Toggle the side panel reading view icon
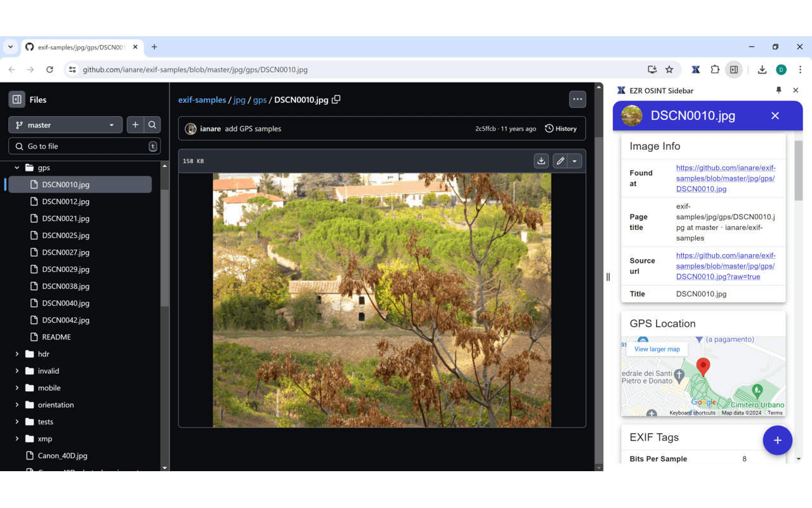Screen dimensions: 812x508 (x=733, y=70)
